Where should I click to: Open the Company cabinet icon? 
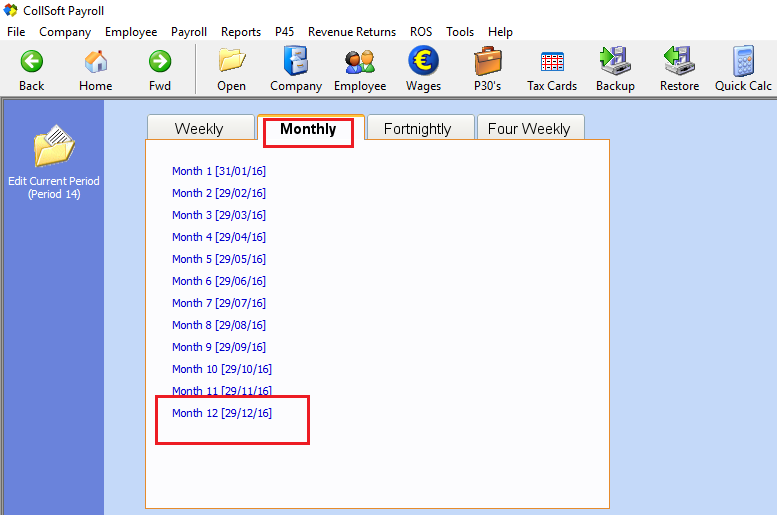pos(296,62)
